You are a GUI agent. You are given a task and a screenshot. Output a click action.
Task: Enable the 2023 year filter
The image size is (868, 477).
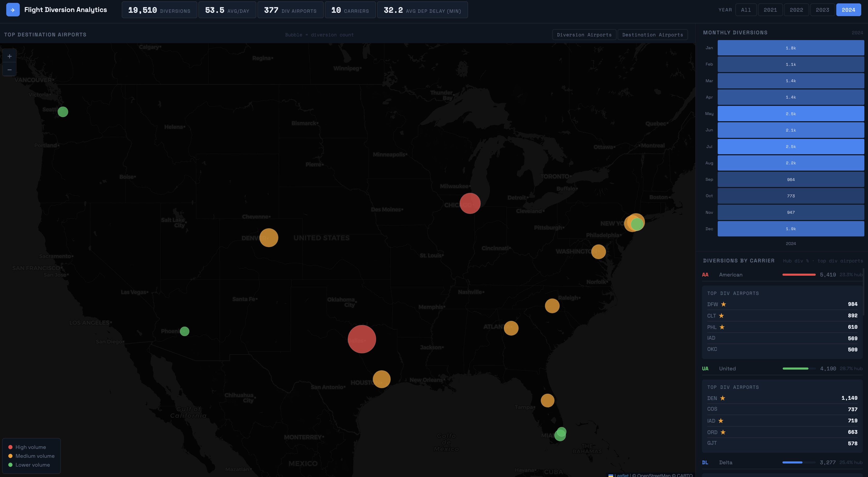(x=823, y=9)
